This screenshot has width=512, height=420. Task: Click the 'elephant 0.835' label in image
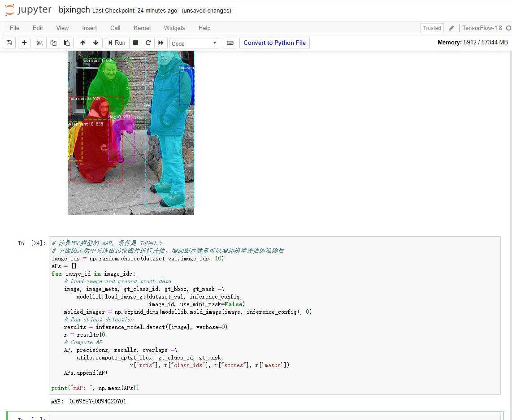click(86, 124)
